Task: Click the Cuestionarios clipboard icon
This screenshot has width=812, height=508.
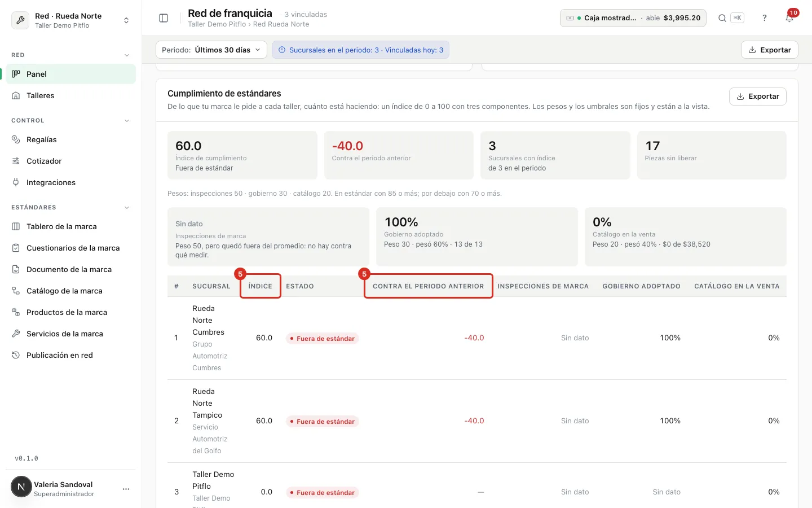Action: pyautogui.click(x=16, y=248)
